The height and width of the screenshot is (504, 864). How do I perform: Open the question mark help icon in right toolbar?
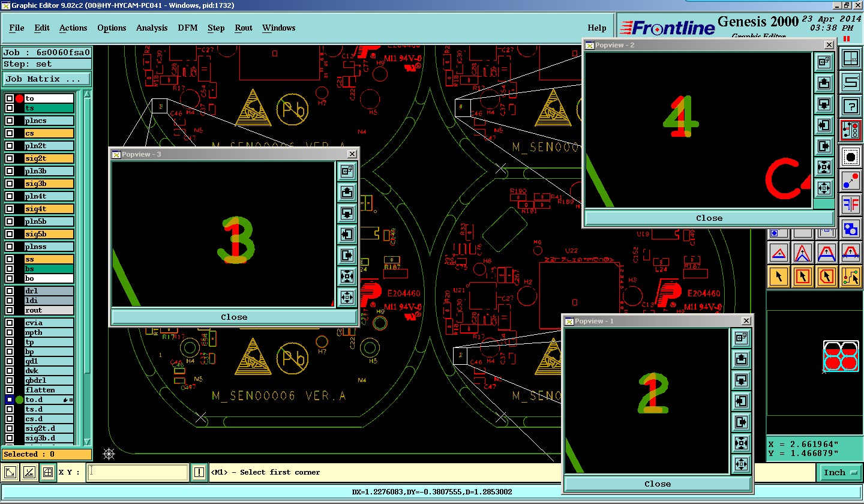[x=850, y=106]
